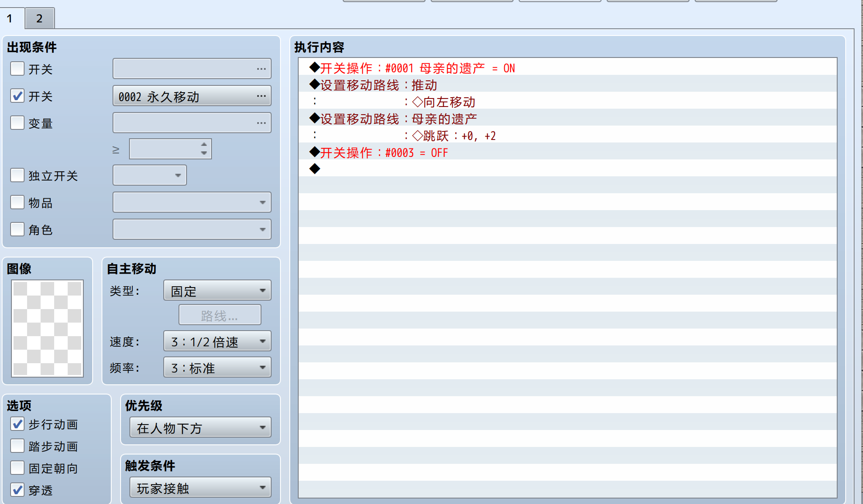This screenshot has height=504, width=863.
Task: Open the 物品 dropdown
Action: (192, 202)
